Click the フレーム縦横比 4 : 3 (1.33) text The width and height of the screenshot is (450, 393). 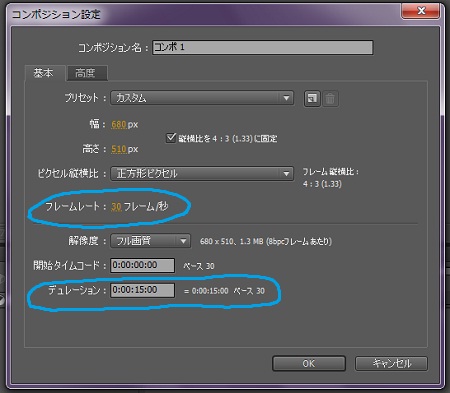[x=331, y=178]
